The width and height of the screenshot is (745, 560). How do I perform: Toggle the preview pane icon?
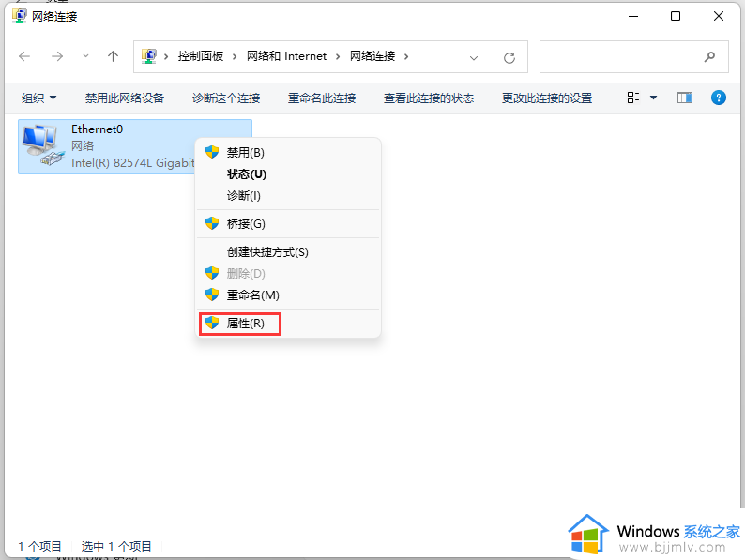pyautogui.click(x=685, y=98)
